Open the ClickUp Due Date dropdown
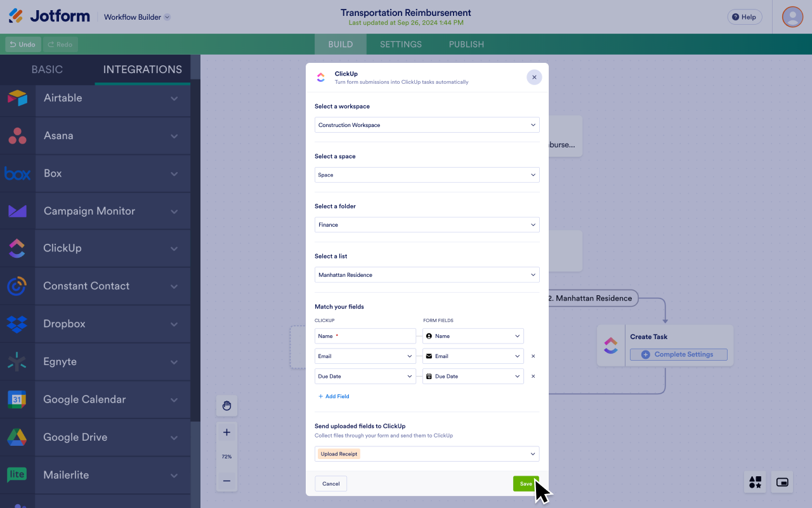Screen dimensions: 812x508 point(365,377)
